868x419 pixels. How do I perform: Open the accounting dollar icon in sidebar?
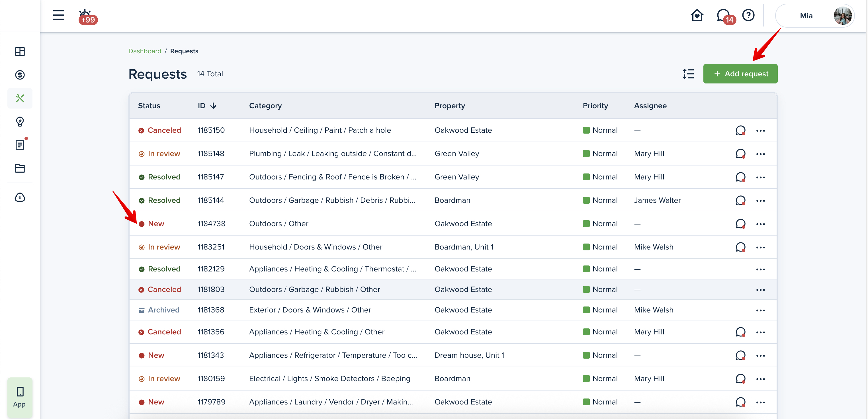tap(20, 75)
